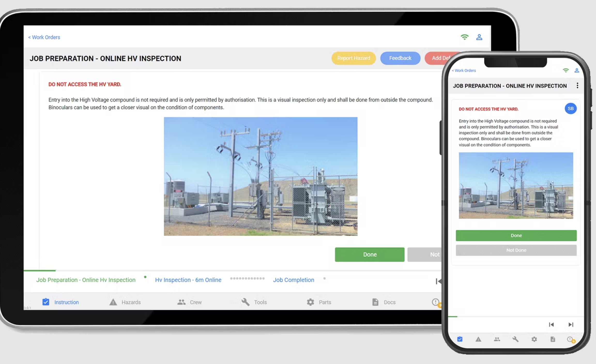This screenshot has width=596, height=364.
Task: Go back to Work Orders on tablet
Action: click(44, 37)
